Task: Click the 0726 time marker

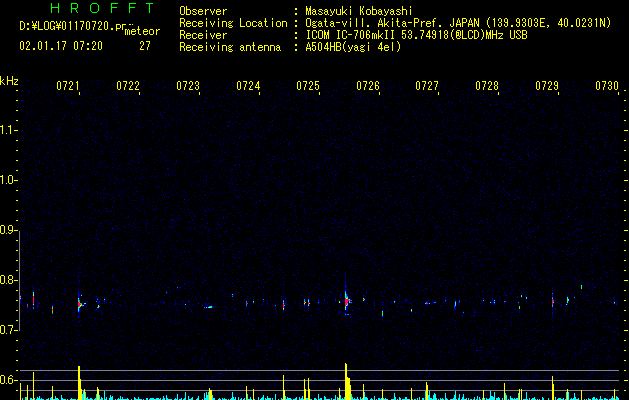Action: coord(368,86)
